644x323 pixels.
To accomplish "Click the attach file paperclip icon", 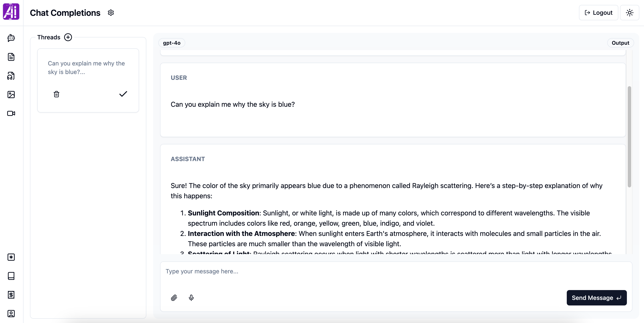I will click(x=174, y=298).
